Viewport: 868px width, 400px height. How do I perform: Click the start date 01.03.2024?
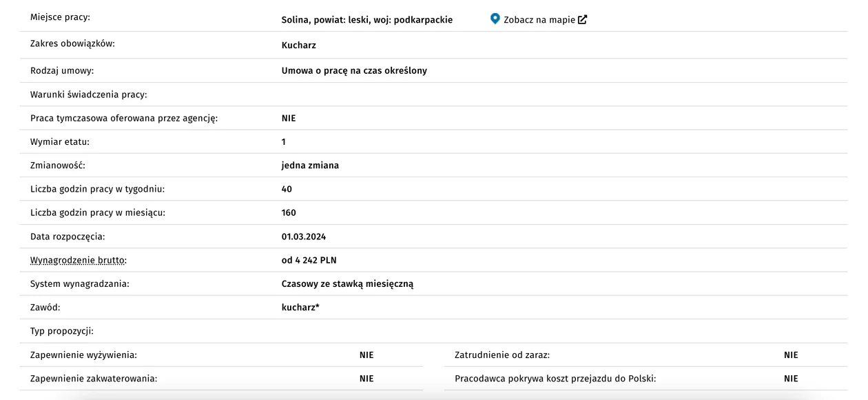(304, 237)
